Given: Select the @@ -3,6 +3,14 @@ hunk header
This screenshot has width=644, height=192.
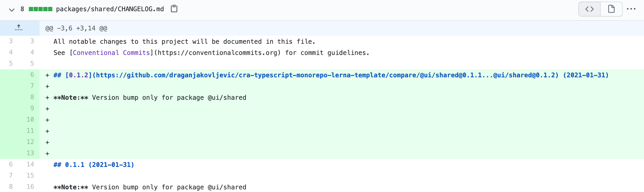Looking at the screenshot, I should pyautogui.click(x=76, y=28).
